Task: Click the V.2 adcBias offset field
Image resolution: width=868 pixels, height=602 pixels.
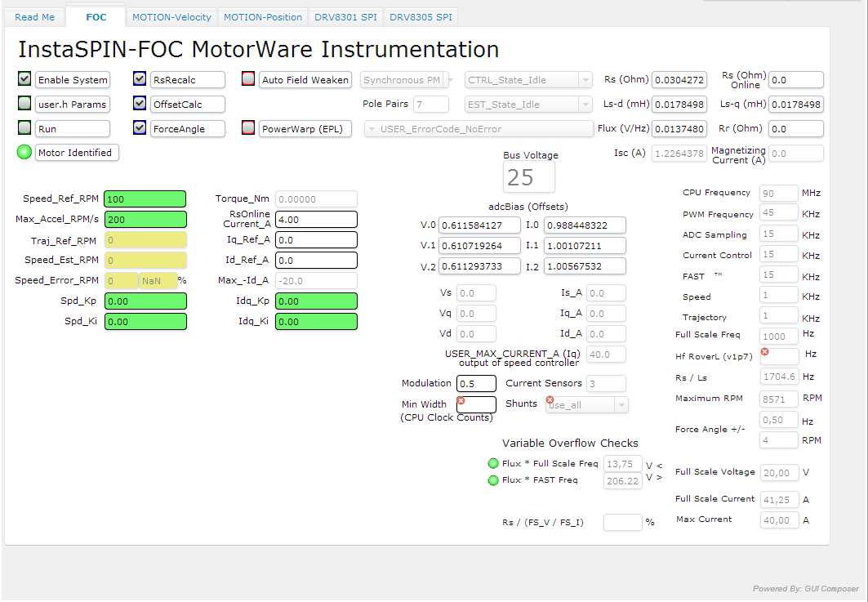Action: coord(479,265)
